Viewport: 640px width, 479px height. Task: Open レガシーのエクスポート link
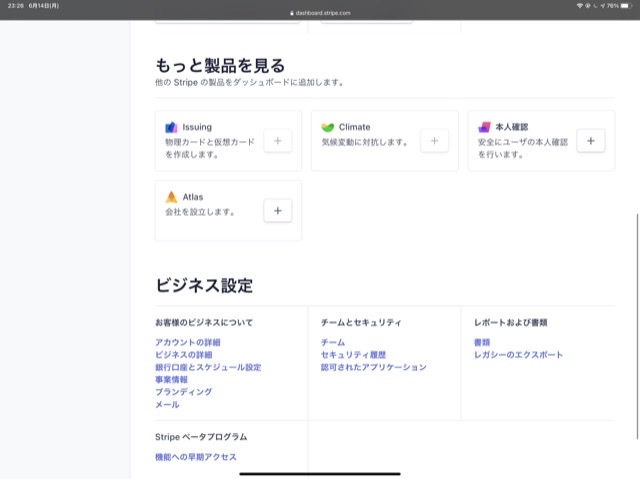pos(518,355)
